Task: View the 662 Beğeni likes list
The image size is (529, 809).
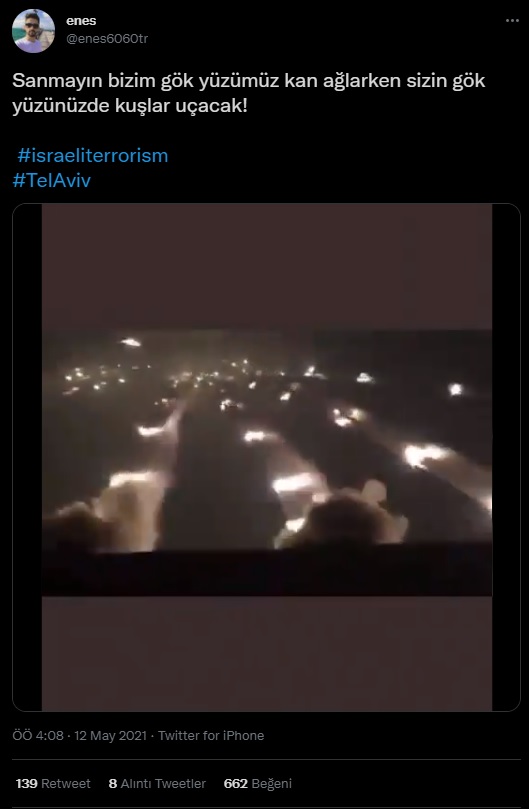Action: tap(258, 784)
